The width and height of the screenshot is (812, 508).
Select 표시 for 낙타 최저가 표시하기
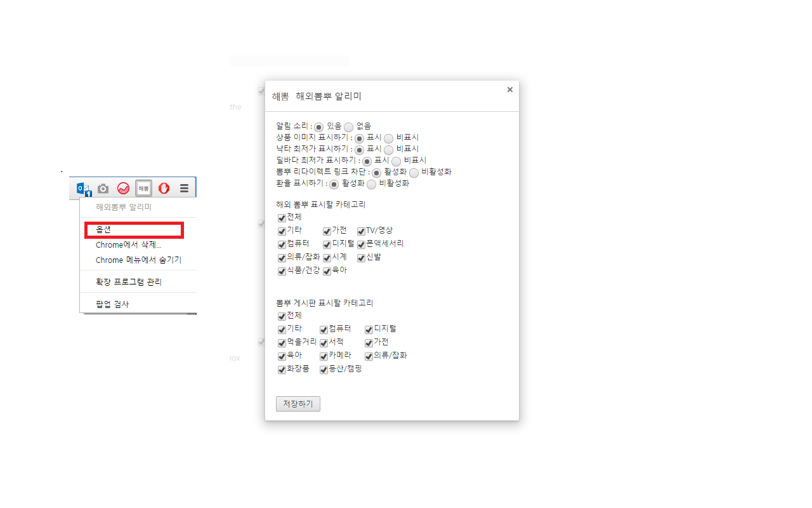coord(359,150)
